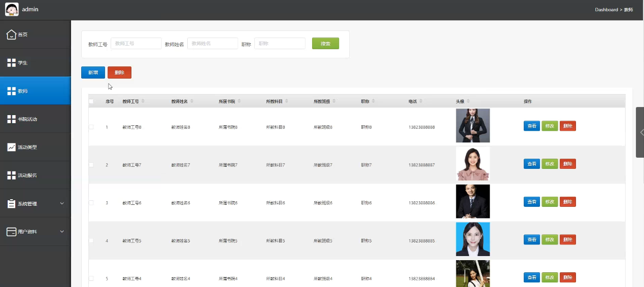Viewport: 644px width, 287px height.
Task: Click the card icon beside 用户资料
Action: 11,232
